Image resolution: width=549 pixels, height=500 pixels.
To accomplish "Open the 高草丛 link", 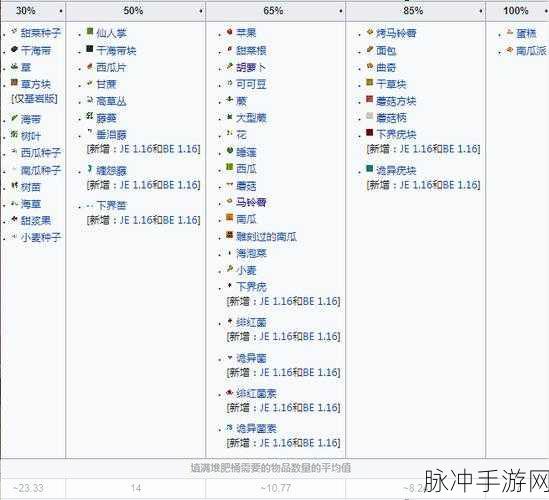I will (x=111, y=102).
